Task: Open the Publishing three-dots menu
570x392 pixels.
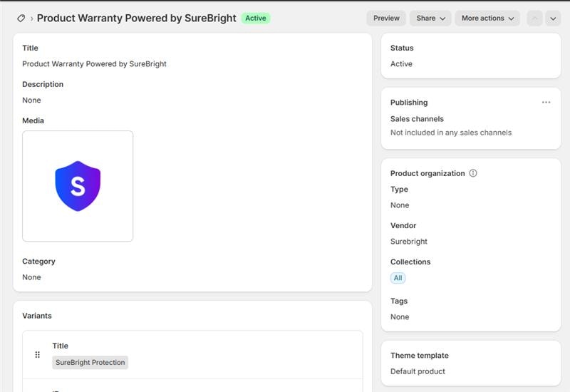Action: [x=546, y=102]
